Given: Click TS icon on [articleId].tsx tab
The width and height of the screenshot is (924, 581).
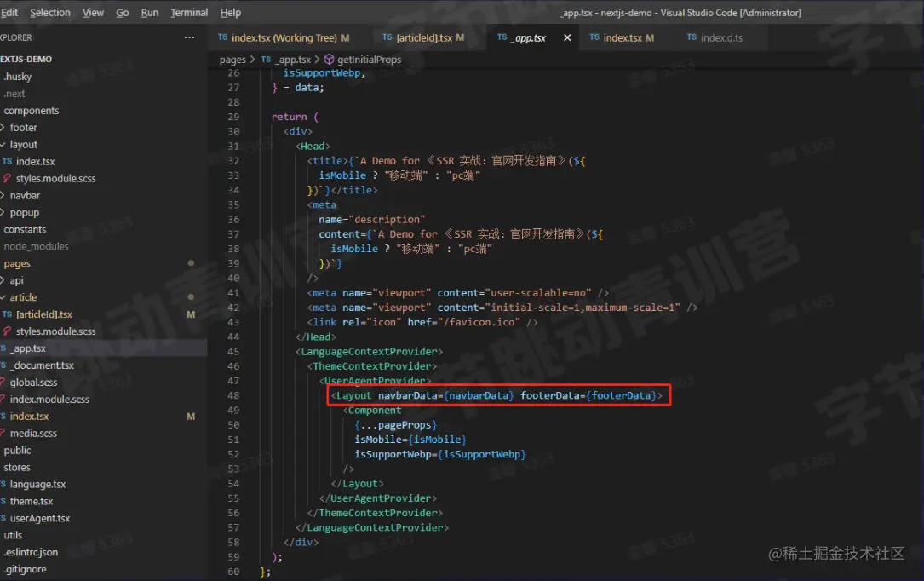Looking at the screenshot, I should click(387, 37).
